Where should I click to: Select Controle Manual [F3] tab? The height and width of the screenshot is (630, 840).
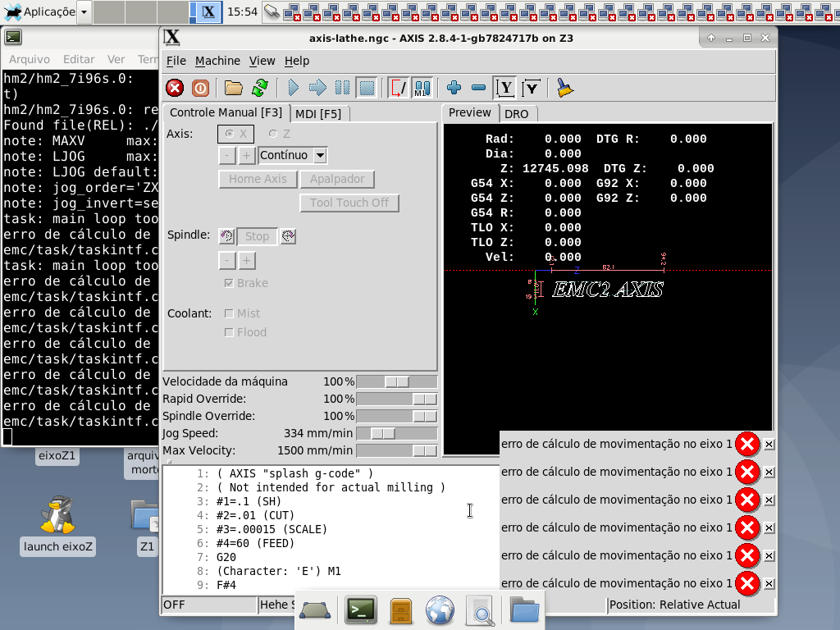click(x=226, y=112)
